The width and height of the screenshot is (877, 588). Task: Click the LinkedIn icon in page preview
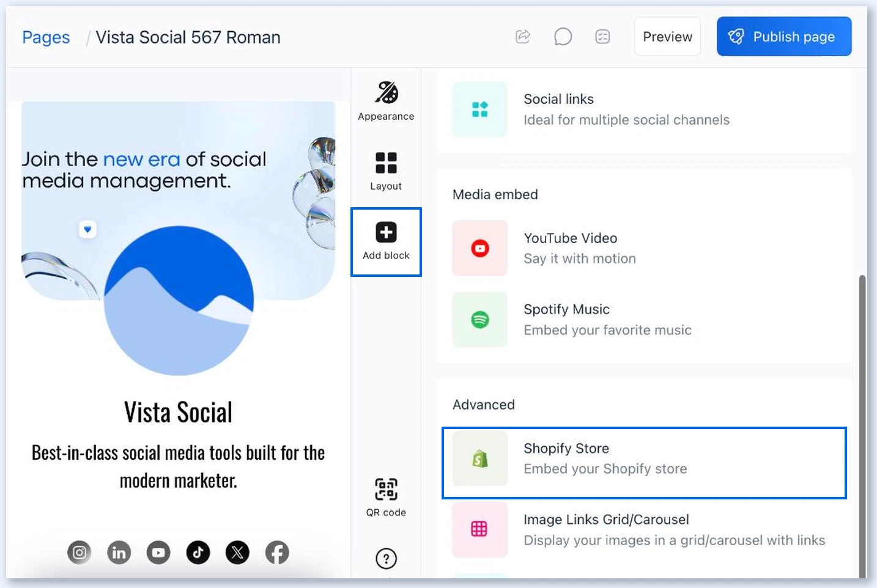click(119, 553)
